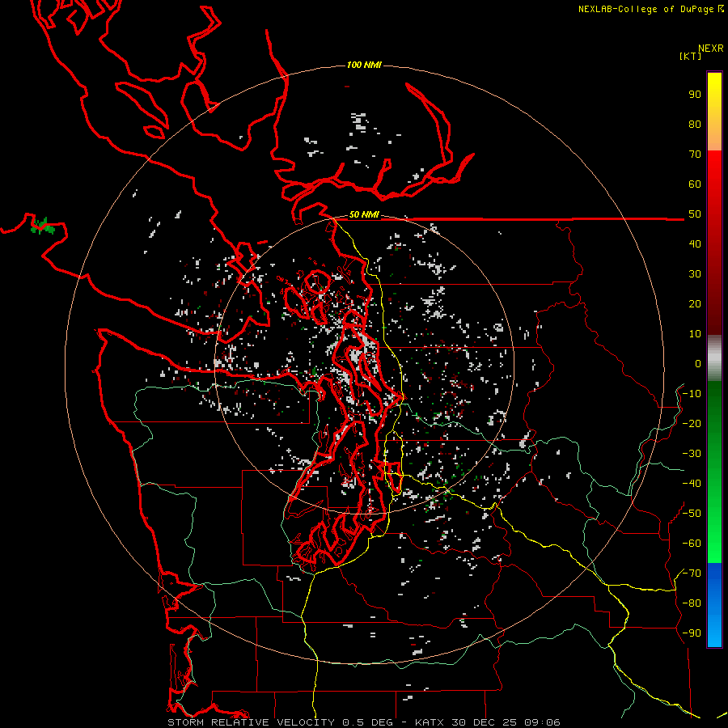This screenshot has width=728, height=728.
Task: Click the [KT] units label
Action: [690, 56]
